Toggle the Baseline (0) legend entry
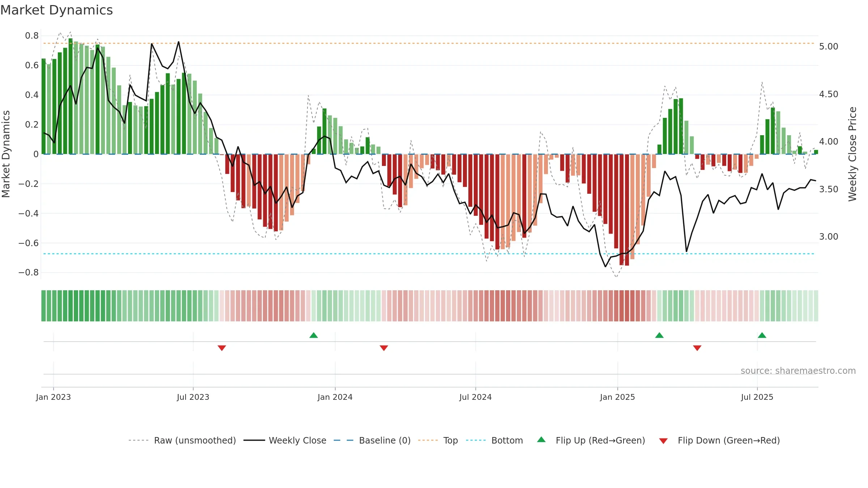Screen dimensions: 868x488 [372, 440]
